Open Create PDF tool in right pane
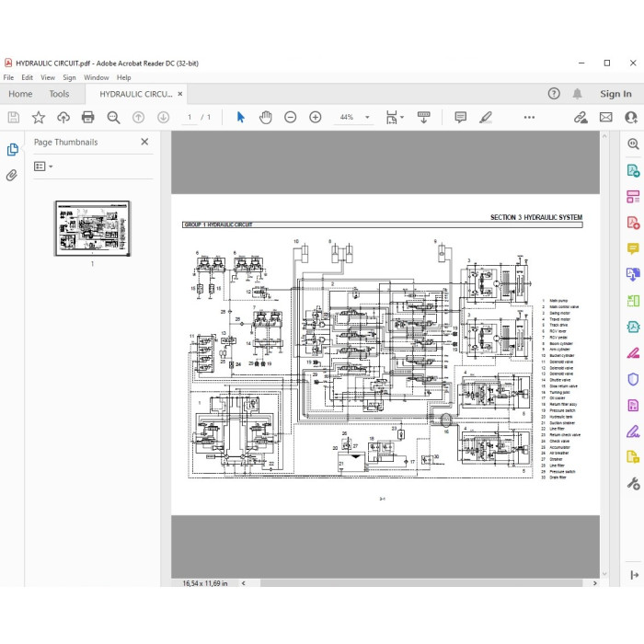The width and height of the screenshot is (644, 644). click(633, 223)
